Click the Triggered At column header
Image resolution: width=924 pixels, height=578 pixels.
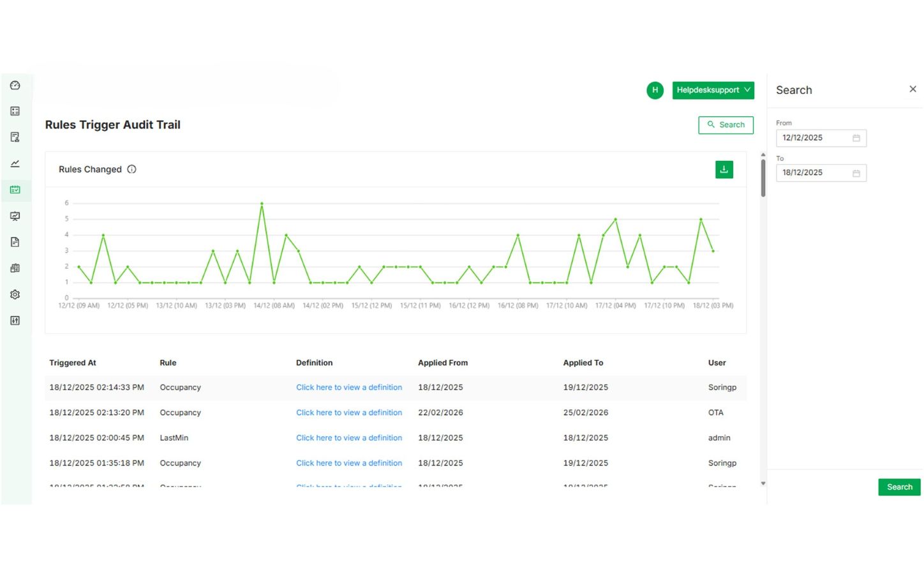tap(73, 363)
